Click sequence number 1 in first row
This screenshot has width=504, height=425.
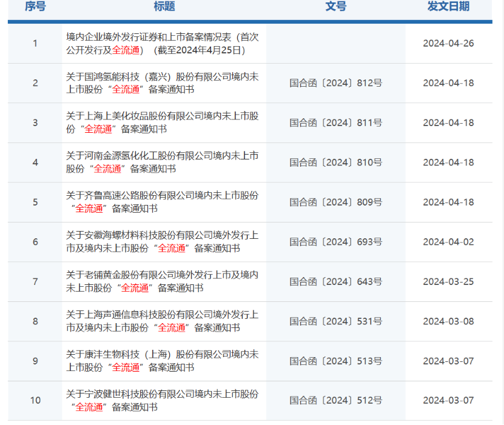pyautogui.click(x=35, y=44)
